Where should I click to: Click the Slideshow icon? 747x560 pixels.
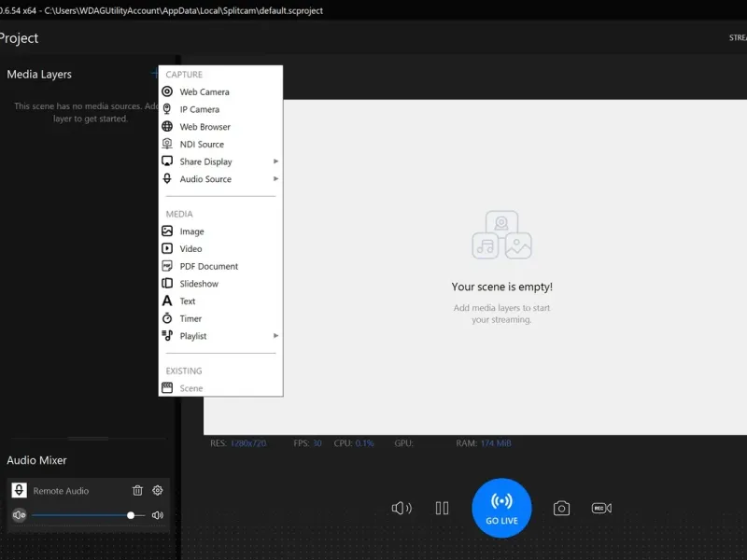coord(167,284)
